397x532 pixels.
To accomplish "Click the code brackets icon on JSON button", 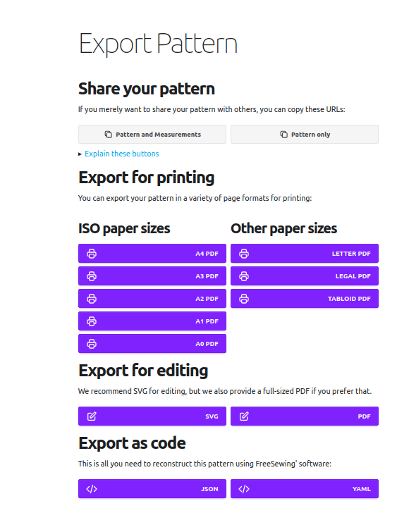I will pos(92,489).
